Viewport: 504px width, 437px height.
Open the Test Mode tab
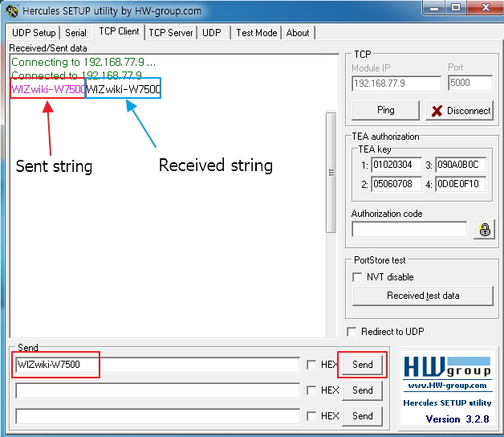tap(257, 33)
